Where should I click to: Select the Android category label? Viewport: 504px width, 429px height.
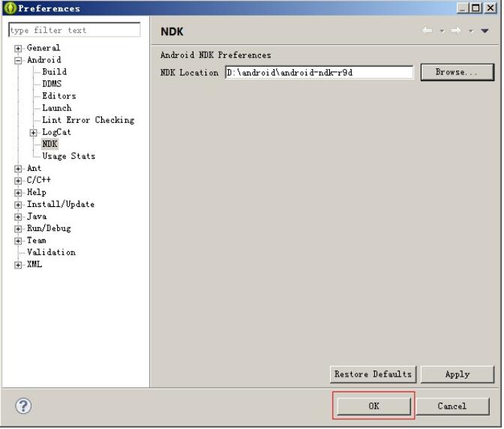click(44, 60)
